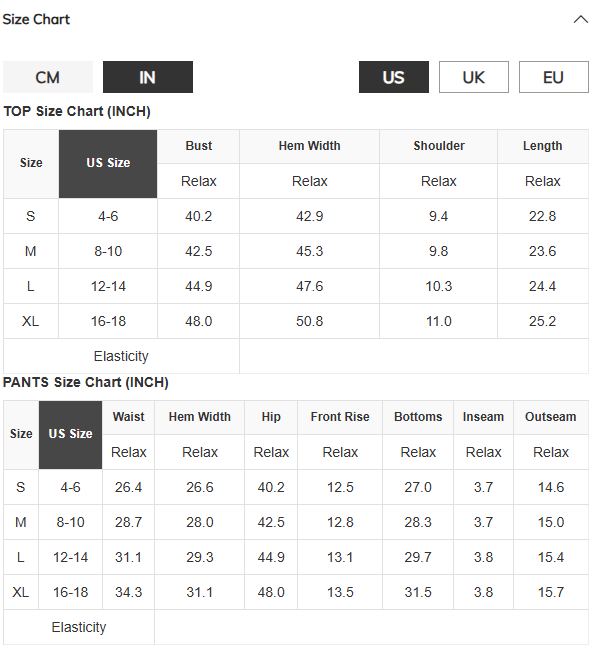Click US Size header in TOP chart
Screen dimensions: 590x646
point(108,164)
